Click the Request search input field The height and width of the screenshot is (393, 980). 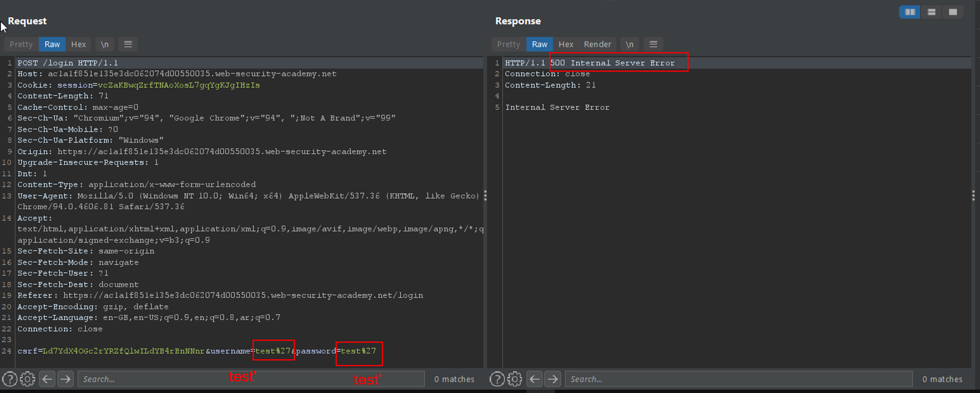tap(250, 379)
